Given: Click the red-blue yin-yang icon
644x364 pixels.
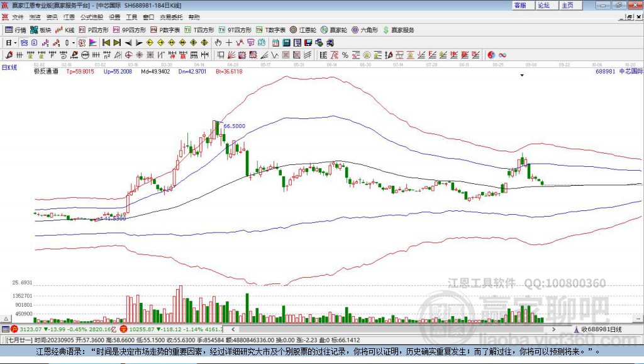Looking at the screenshot, I should 491,55.
